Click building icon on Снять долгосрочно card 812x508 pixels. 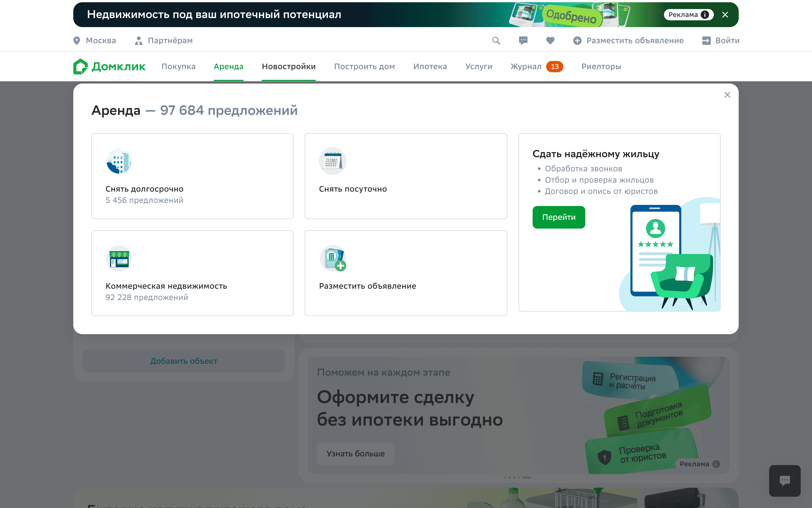pyautogui.click(x=119, y=161)
